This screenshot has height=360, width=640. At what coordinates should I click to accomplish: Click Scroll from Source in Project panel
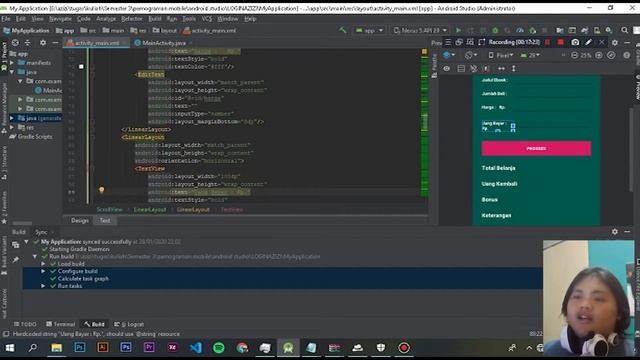click(15, 42)
